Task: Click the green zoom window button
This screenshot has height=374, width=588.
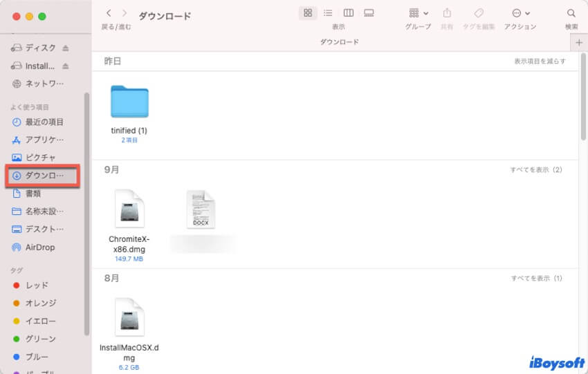Action: [x=42, y=17]
